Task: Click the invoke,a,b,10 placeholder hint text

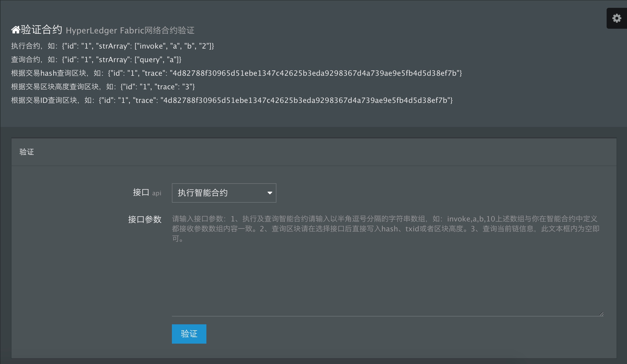Action: point(471,219)
